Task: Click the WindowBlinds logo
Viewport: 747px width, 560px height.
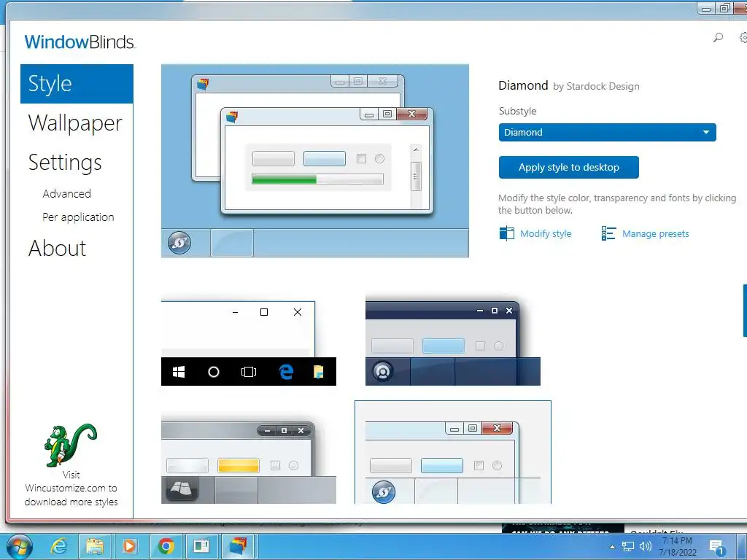Action: pyautogui.click(x=80, y=42)
